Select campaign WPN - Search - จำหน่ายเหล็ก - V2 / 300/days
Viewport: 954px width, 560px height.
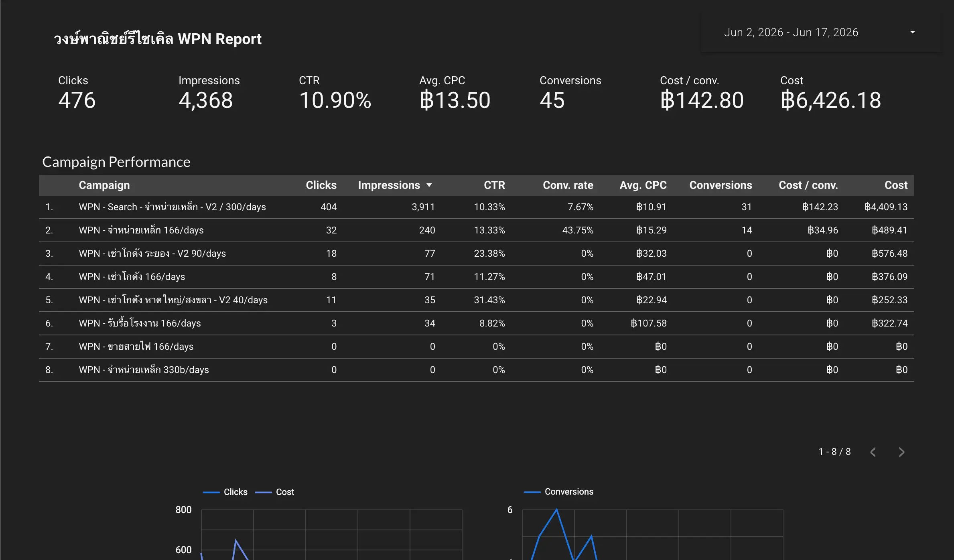pos(173,207)
